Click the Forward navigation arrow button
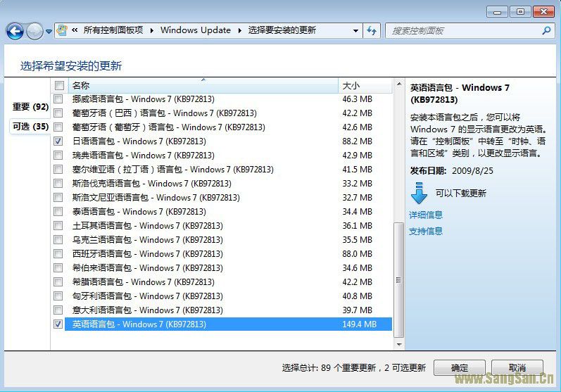 34,31
